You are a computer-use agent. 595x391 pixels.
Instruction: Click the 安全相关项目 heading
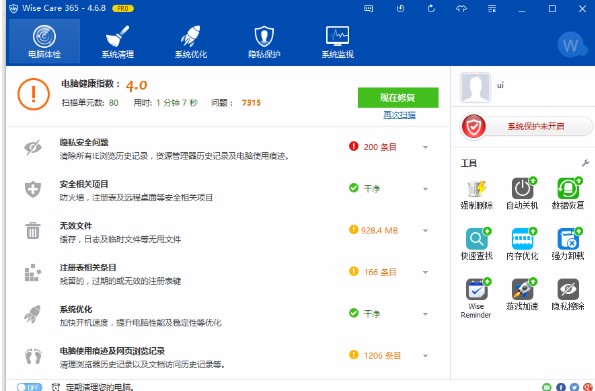[84, 184]
